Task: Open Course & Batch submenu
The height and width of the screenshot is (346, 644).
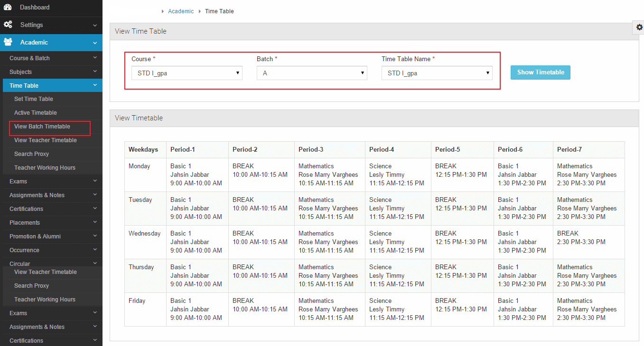Action: click(x=51, y=58)
